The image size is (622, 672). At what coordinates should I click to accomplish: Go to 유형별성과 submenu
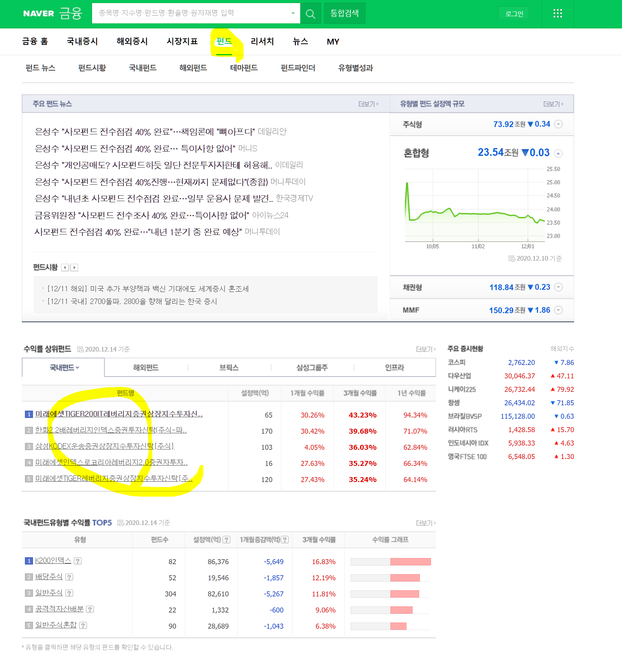pos(355,68)
